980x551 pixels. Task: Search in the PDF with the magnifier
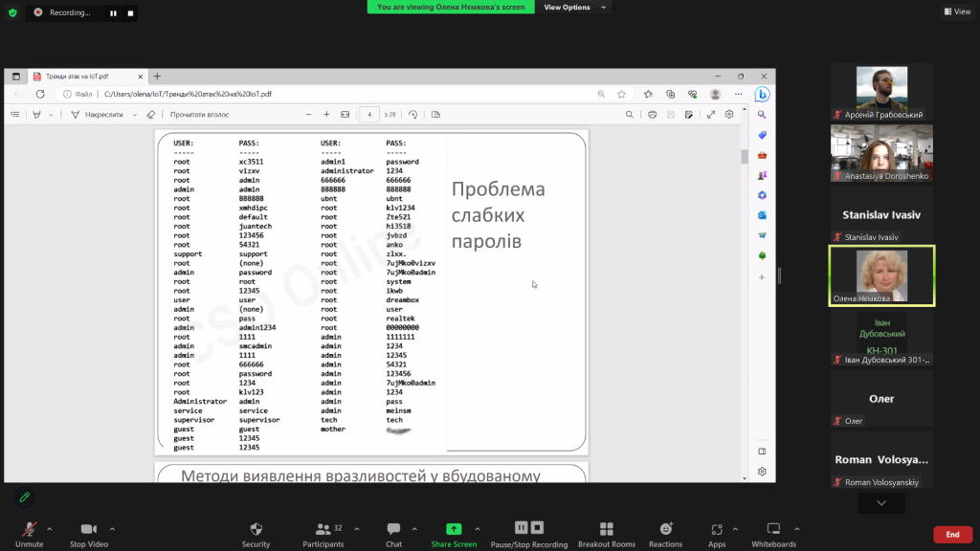pyautogui.click(x=630, y=115)
